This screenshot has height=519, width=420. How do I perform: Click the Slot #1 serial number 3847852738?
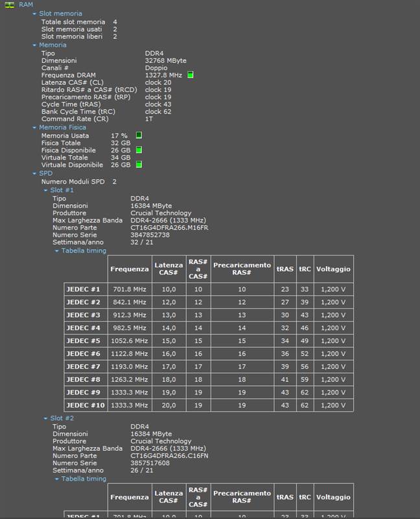[150, 235]
